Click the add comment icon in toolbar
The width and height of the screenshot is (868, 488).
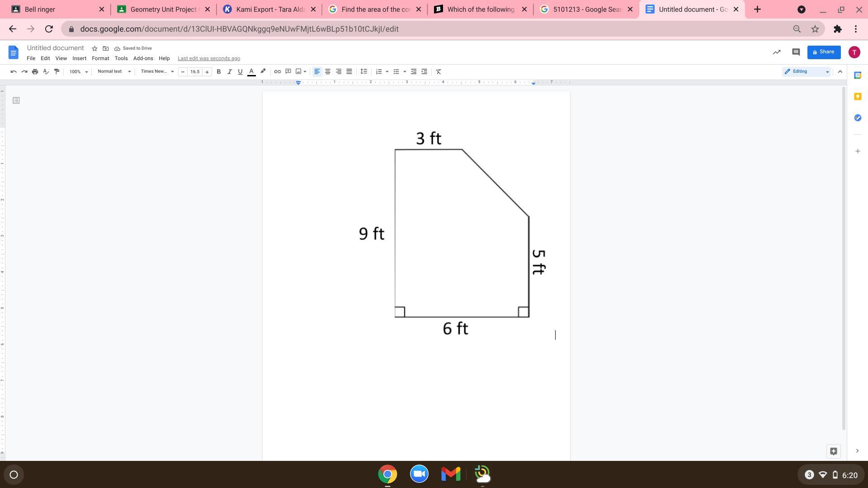288,72
